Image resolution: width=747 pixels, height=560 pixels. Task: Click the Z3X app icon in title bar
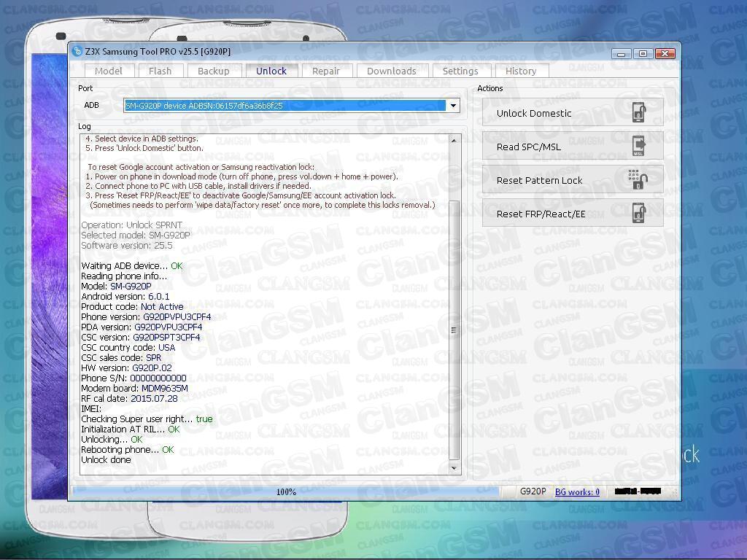(x=77, y=52)
